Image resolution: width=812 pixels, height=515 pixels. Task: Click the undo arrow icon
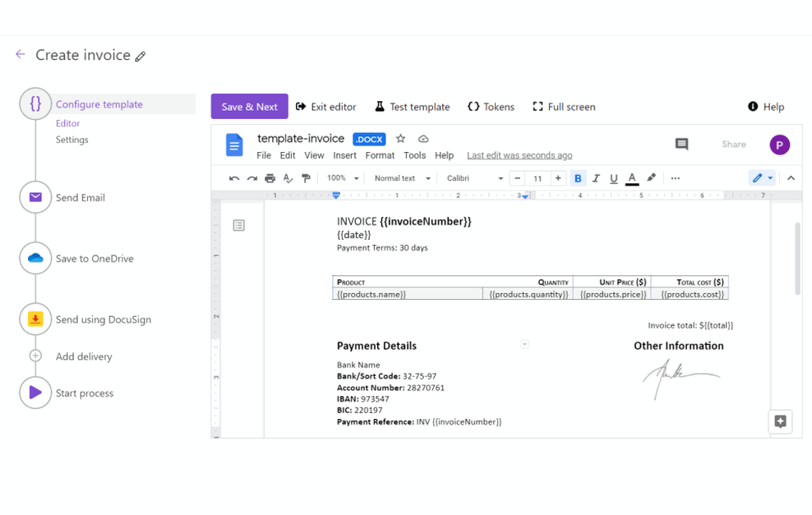click(x=234, y=178)
